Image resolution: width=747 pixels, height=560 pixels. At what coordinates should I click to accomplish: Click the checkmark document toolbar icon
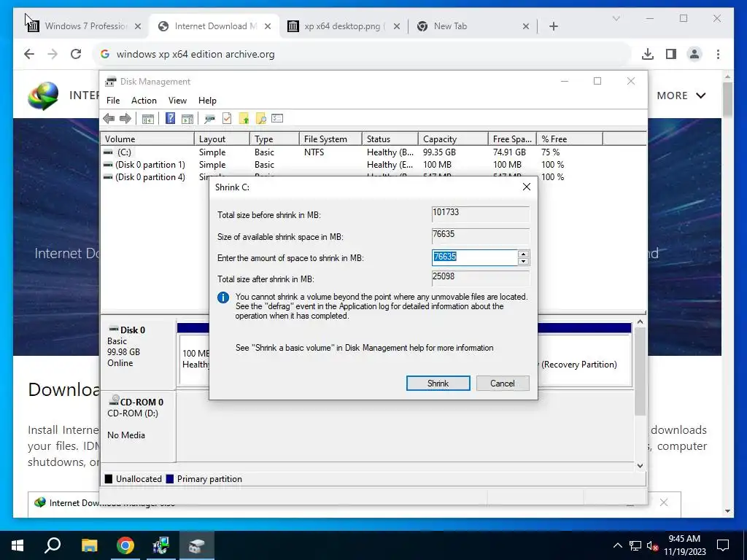coord(227,119)
